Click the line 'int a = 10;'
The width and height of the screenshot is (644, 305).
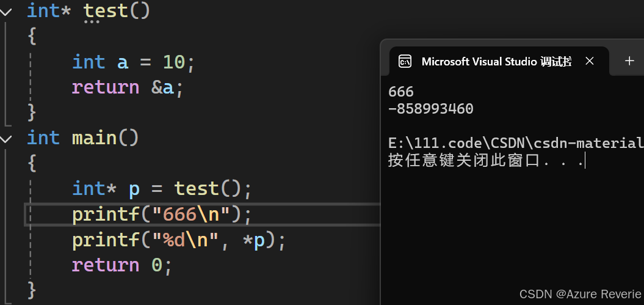coord(133,62)
